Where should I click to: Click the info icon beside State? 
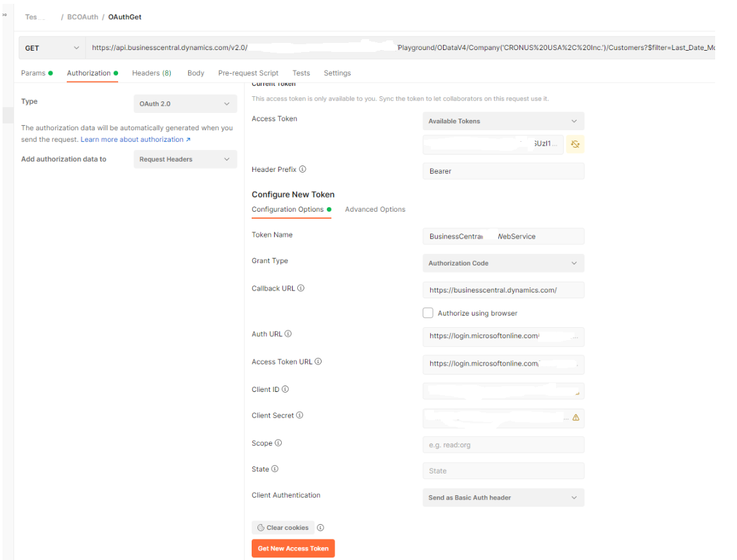(275, 468)
